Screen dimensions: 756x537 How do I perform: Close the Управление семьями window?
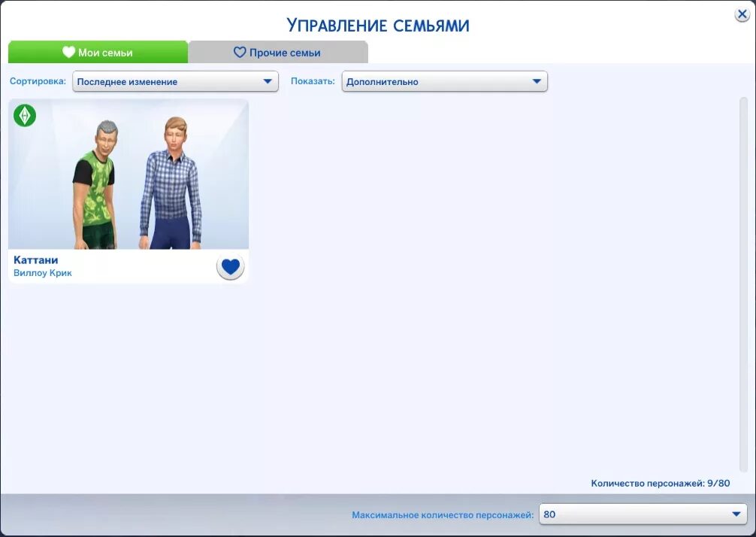(x=742, y=14)
